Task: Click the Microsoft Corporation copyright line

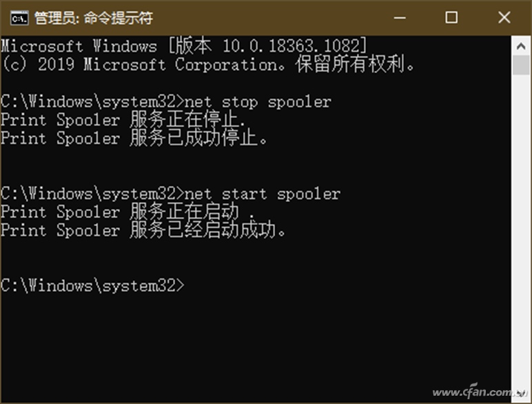Action: pyautogui.click(x=207, y=64)
